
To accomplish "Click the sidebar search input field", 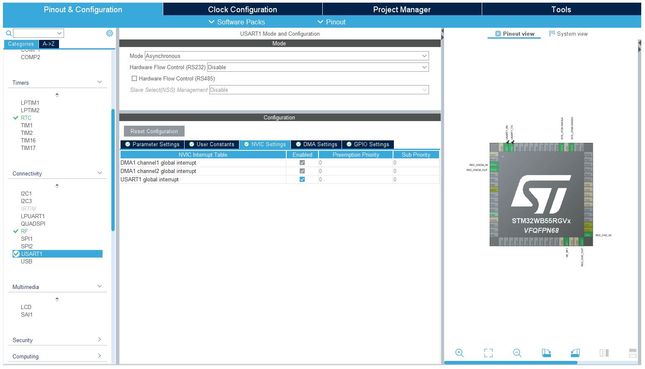I will click(x=35, y=33).
